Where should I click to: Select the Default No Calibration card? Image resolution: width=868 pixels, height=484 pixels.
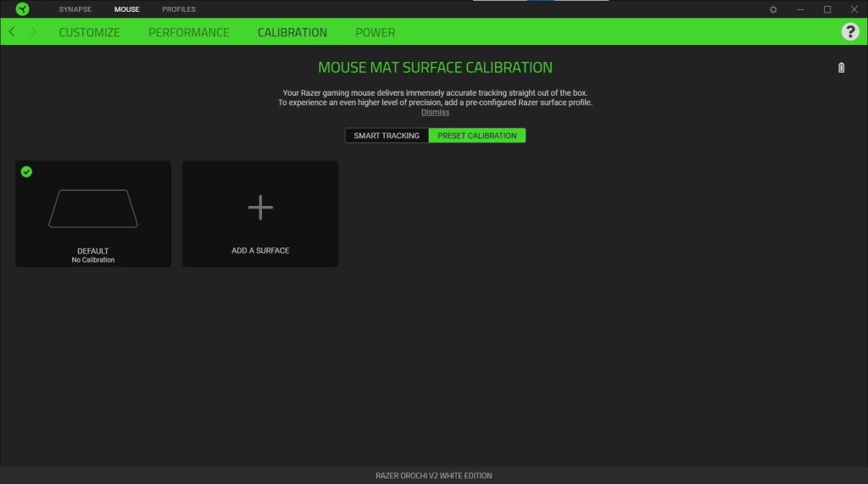93,214
